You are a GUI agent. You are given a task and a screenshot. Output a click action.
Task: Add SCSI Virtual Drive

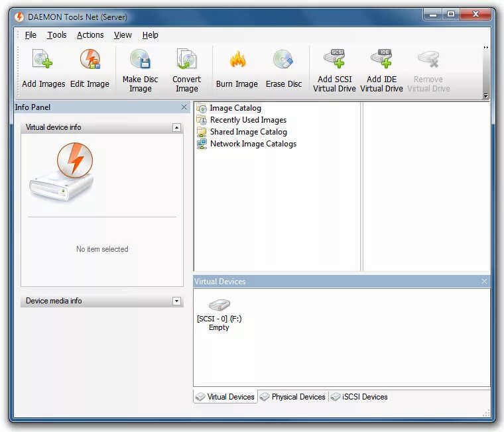pyautogui.click(x=334, y=58)
